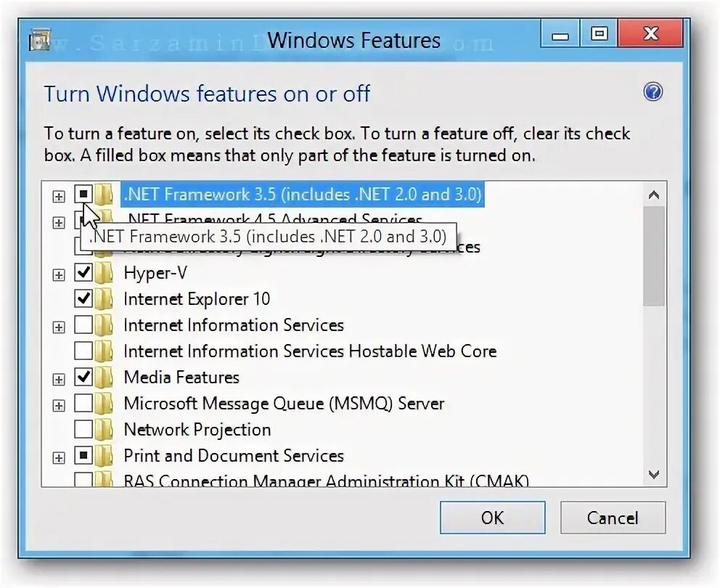
Task: Expand the Media Features node
Action: click(59, 380)
